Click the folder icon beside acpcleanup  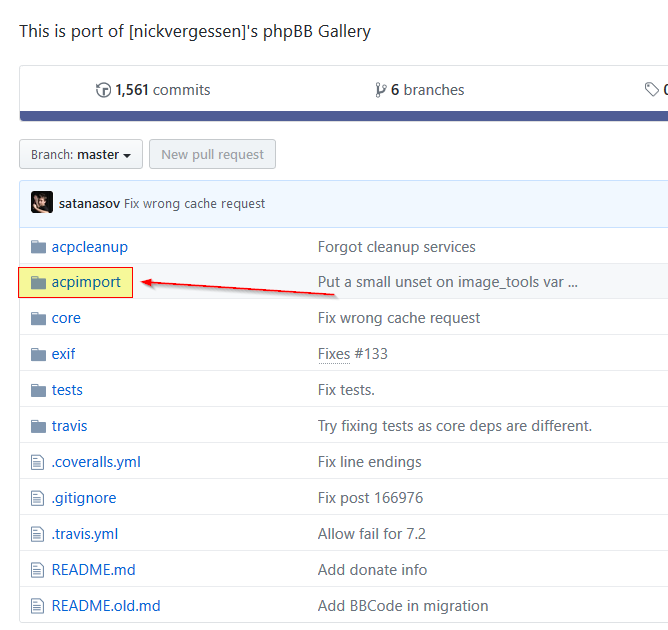coord(38,247)
